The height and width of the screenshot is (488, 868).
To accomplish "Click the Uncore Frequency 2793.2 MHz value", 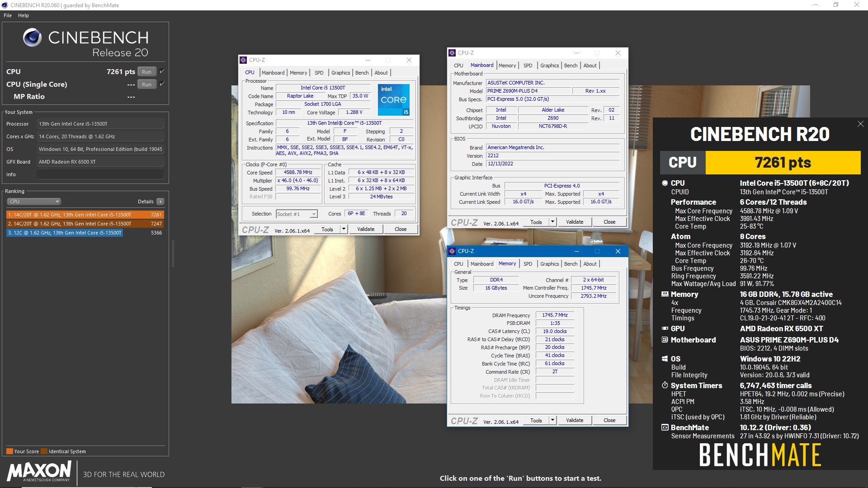I will click(x=594, y=296).
